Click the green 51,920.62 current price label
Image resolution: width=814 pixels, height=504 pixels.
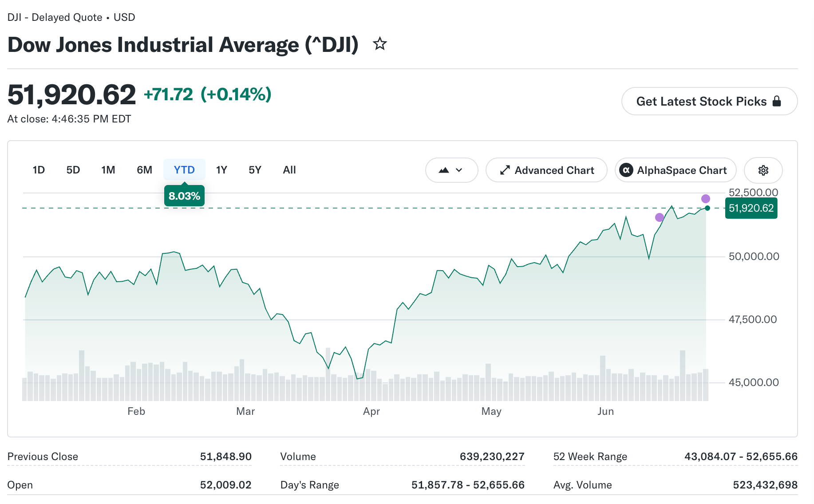[x=751, y=208]
